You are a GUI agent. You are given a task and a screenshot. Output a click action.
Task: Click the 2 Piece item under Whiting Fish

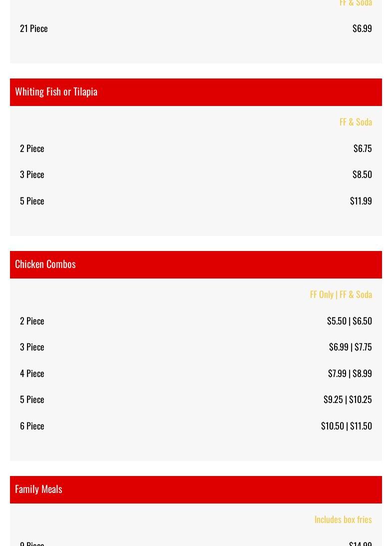point(32,148)
